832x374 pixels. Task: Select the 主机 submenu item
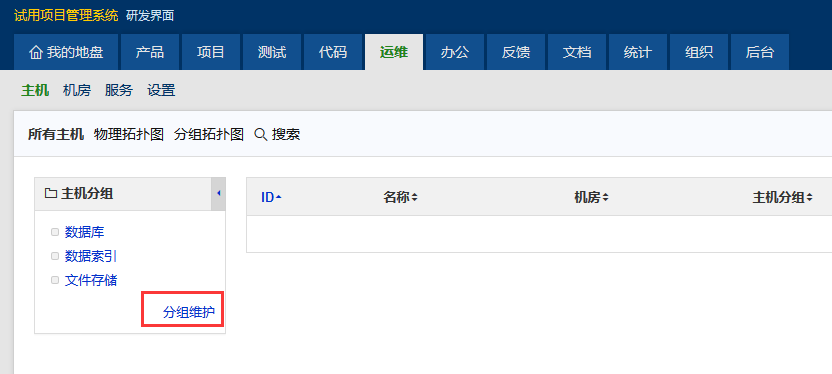pyautogui.click(x=35, y=90)
